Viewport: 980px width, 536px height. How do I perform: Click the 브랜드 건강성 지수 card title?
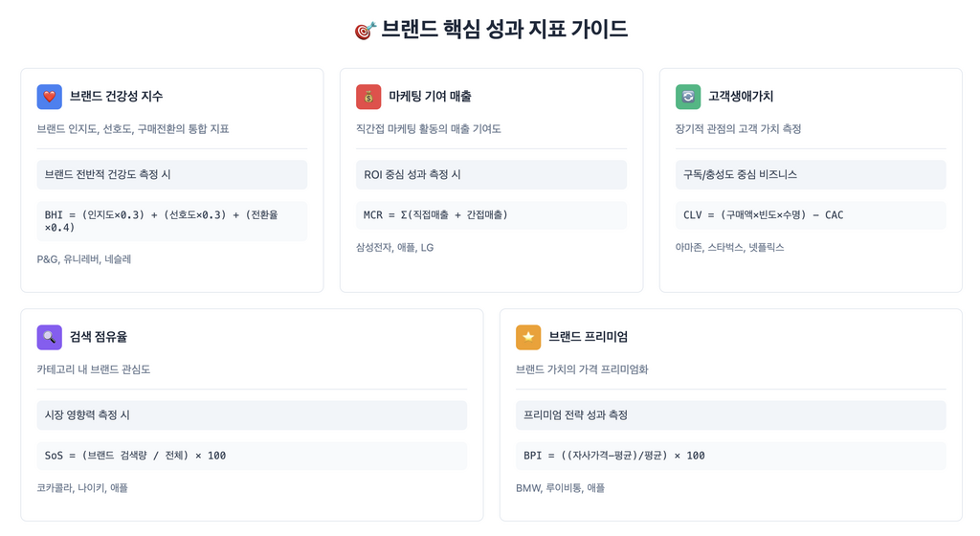click(x=116, y=97)
